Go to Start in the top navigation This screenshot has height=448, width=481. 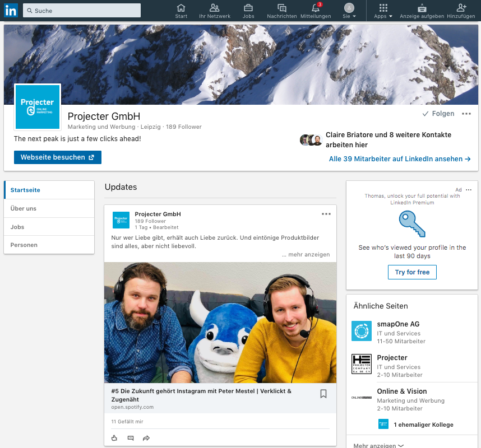[x=181, y=11]
